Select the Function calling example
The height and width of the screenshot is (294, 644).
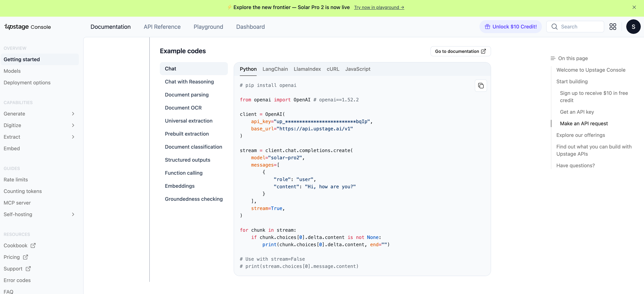[184, 173]
